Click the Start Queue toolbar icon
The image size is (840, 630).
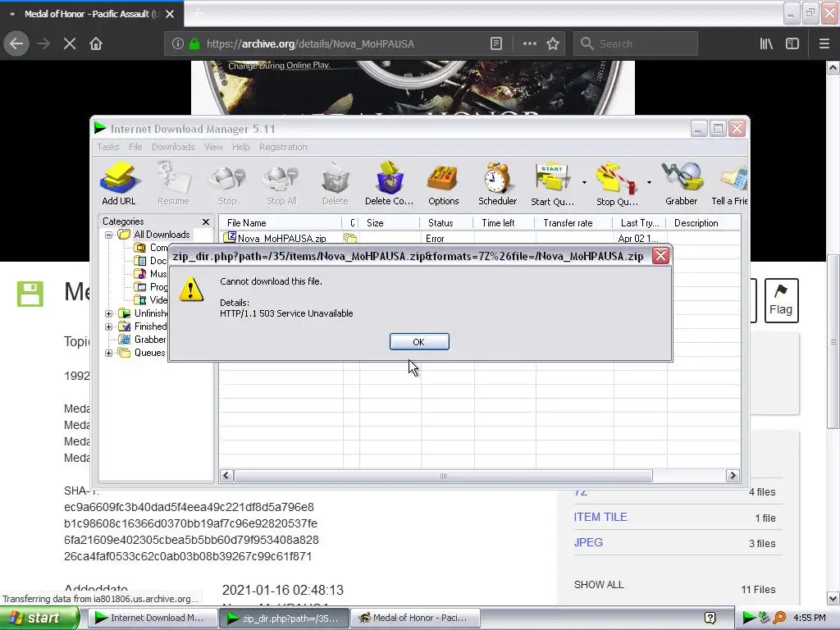(552, 183)
